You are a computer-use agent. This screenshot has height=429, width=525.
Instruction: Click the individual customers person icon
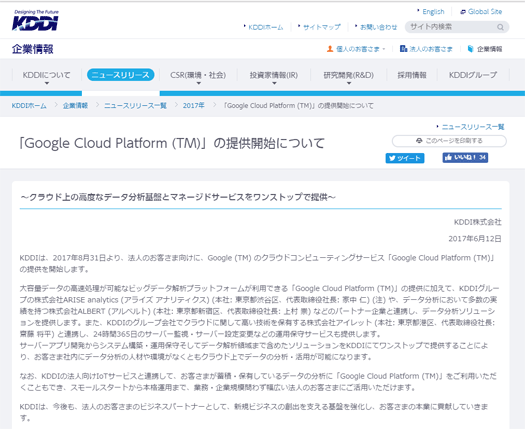pyautogui.click(x=330, y=49)
